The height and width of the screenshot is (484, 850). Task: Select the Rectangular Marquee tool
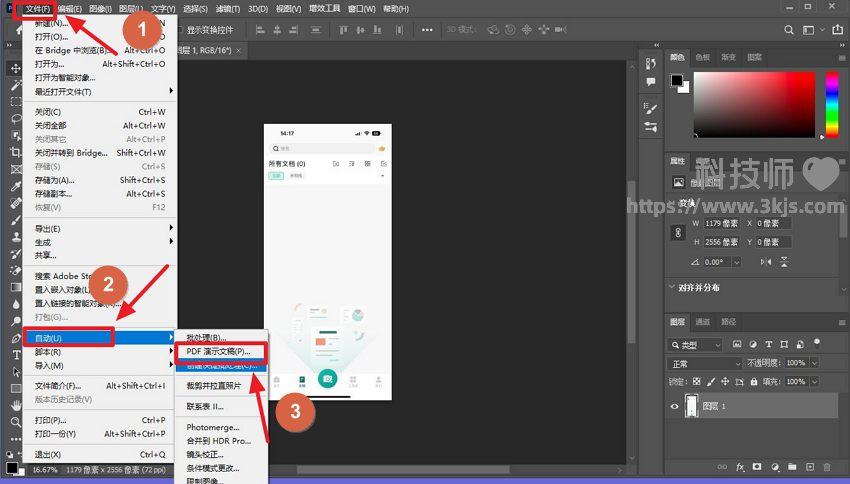click(16, 101)
